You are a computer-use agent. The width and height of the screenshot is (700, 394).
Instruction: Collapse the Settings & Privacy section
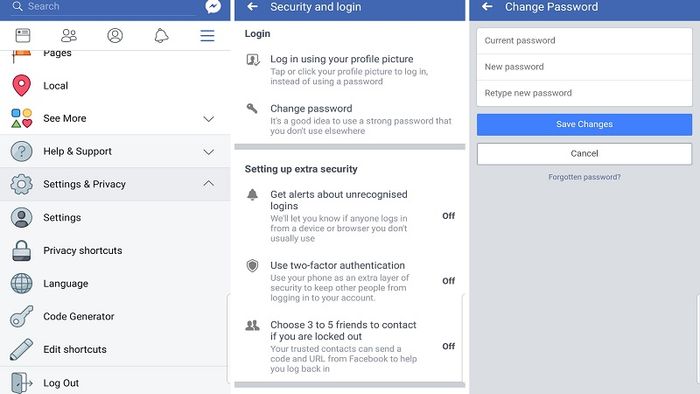click(x=115, y=184)
